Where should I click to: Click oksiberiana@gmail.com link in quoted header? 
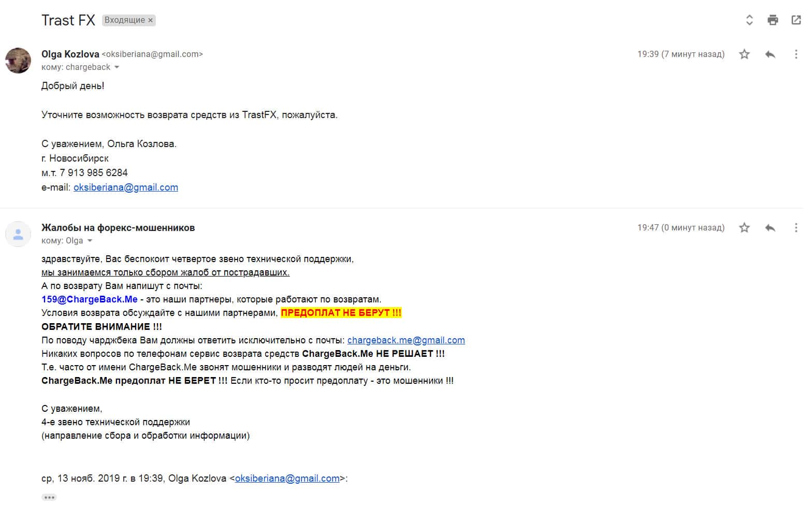point(287,479)
